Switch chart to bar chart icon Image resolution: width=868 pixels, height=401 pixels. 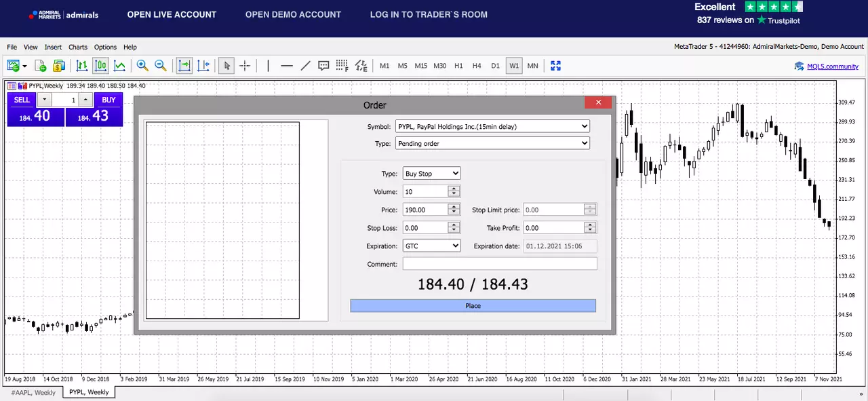pyautogui.click(x=82, y=66)
